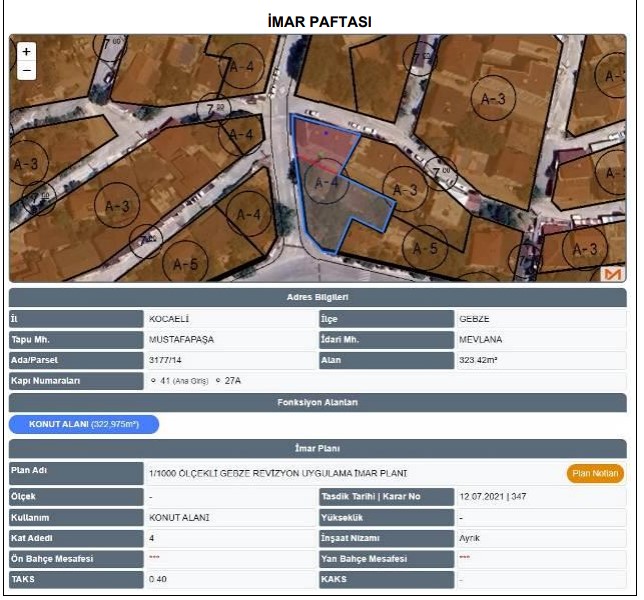Screen dimensions: 644x600
Task: Click the blue KONUT ALANI tag
Action: click(84, 425)
